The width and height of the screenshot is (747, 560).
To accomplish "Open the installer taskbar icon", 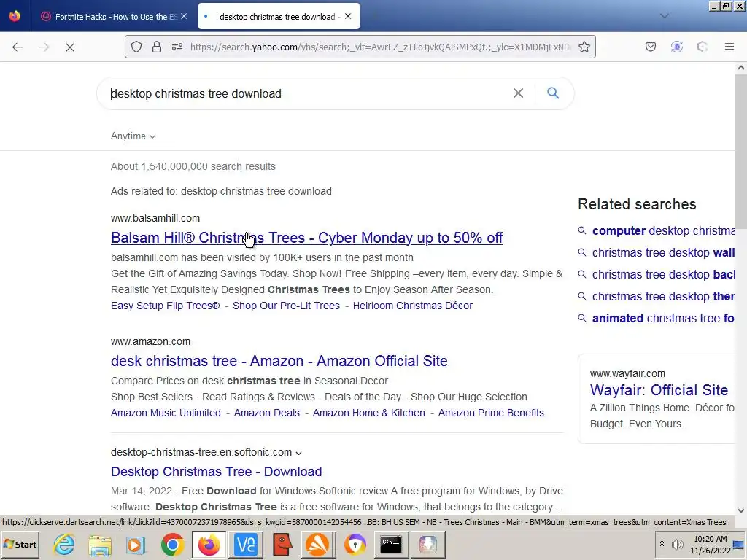I will click(x=427, y=544).
